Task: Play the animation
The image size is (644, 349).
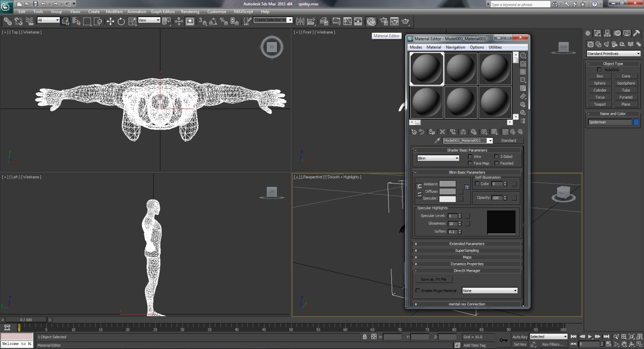Action: click(590, 336)
